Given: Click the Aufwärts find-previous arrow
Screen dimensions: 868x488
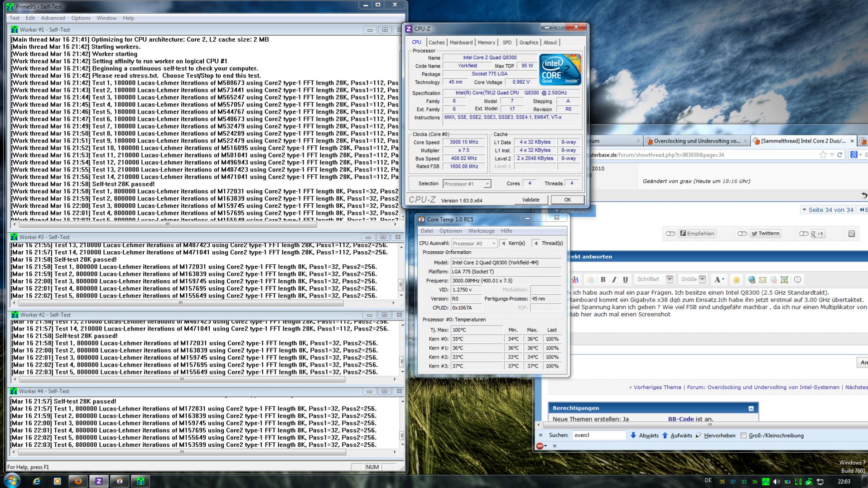Looking at the screenshot, I should 665,435.
